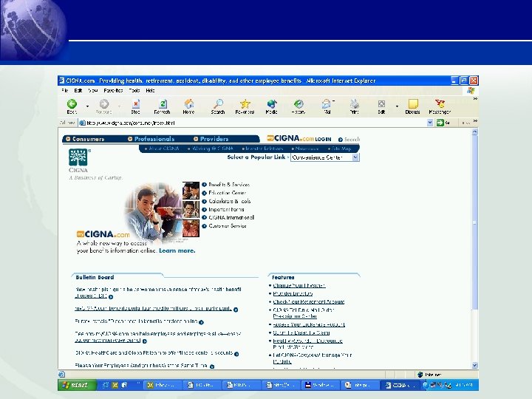Open the View menu
Screen dimensions: 532x399
click(x=93, y=91)
